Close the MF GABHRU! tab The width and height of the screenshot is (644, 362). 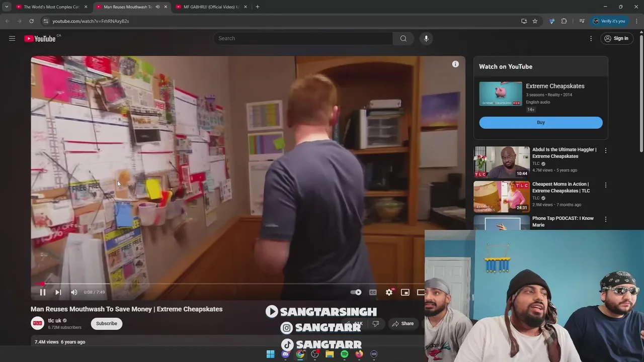[x=246, y=7]
